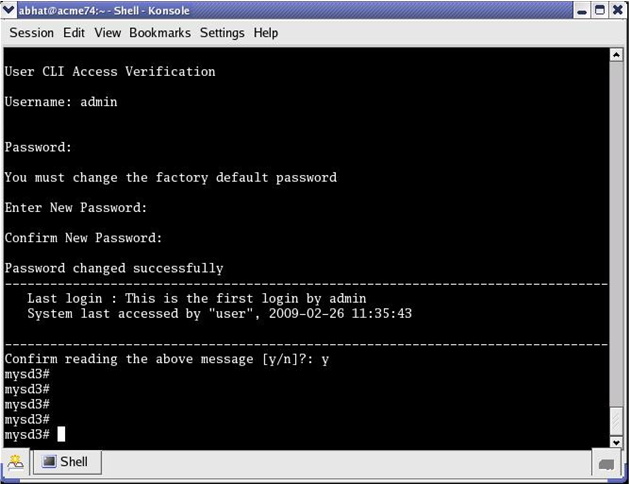
Task: Minimize the Konsole window
Action: [580, 10]
